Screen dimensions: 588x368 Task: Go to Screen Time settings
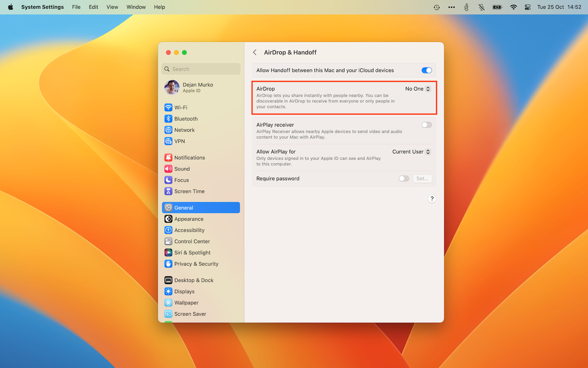189,191
